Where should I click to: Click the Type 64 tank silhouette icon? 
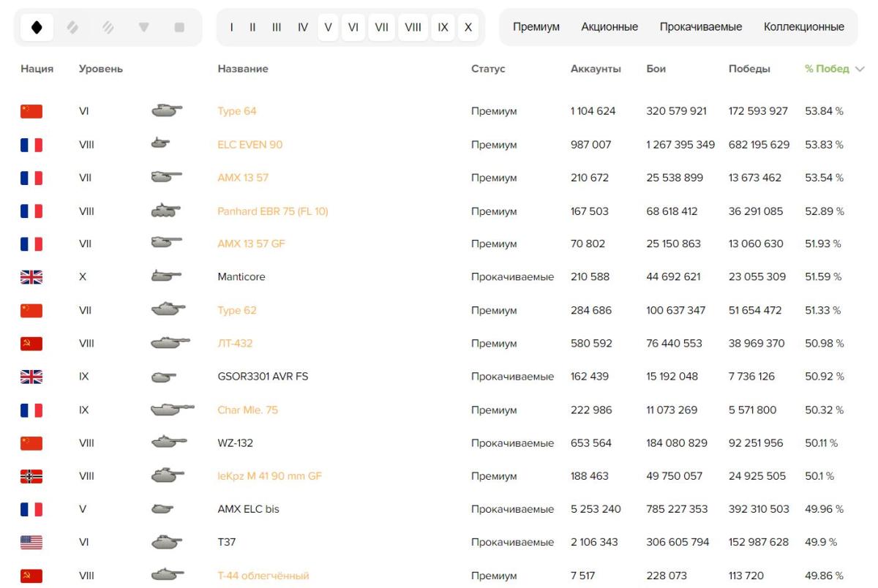[167, 111]
